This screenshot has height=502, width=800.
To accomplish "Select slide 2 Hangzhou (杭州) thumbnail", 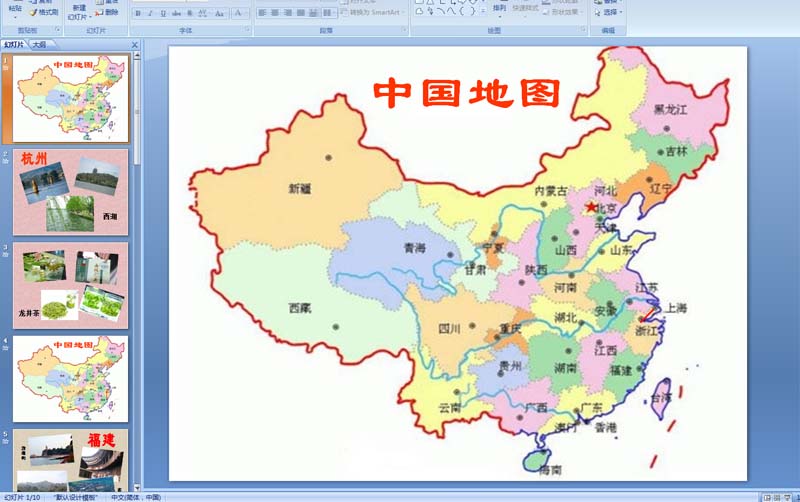I will [71, 192].
